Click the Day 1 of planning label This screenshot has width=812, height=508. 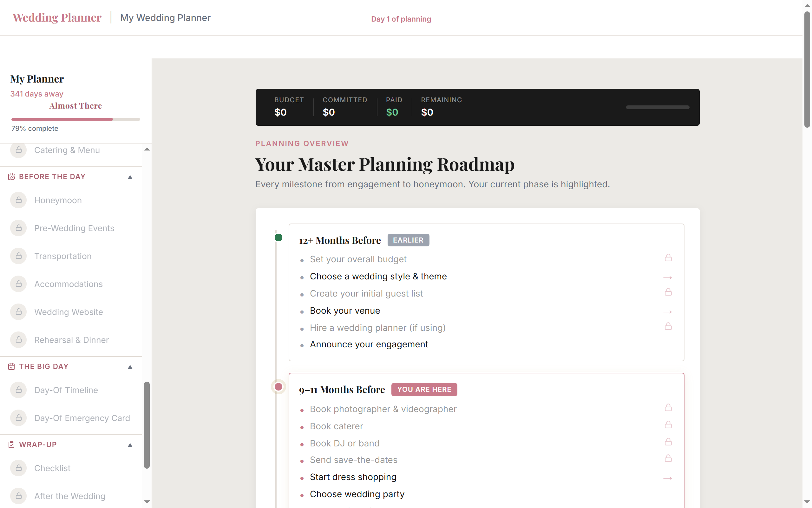401,19
